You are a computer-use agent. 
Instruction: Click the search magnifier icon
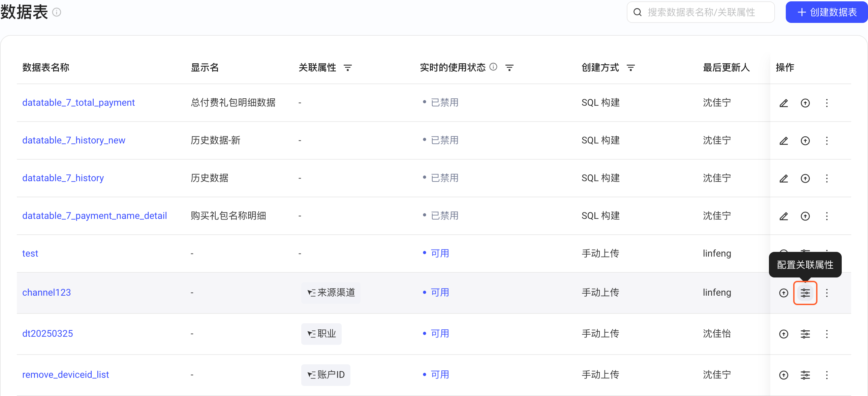coord(638,12)
